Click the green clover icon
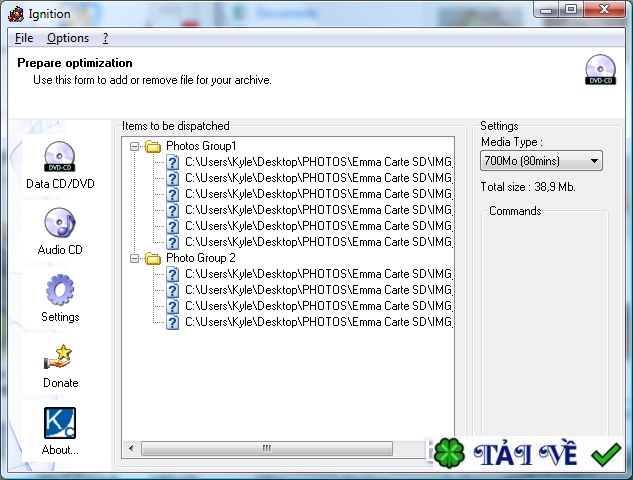 pyautogui.click(x=449, y=453)
